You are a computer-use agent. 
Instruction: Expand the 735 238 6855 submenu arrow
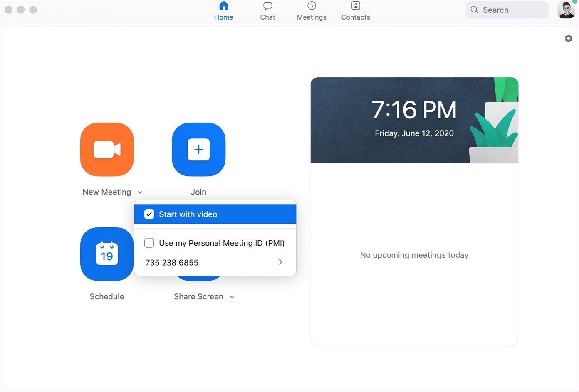280,262
